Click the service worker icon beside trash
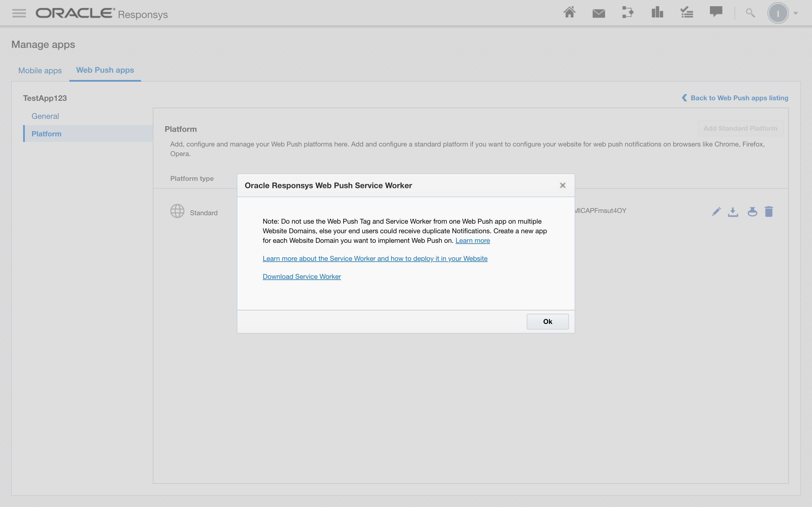812x507 pixels. pos(752,212)
